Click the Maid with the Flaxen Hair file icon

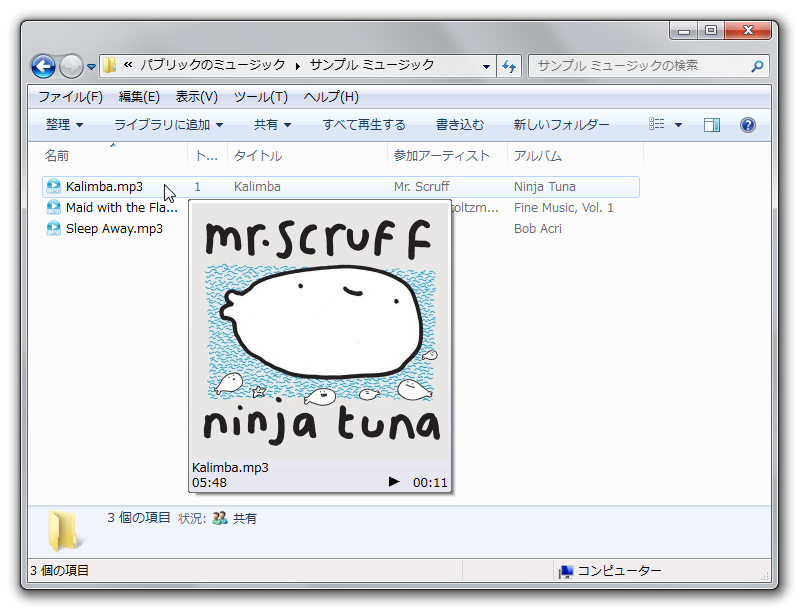click(54, 208)
